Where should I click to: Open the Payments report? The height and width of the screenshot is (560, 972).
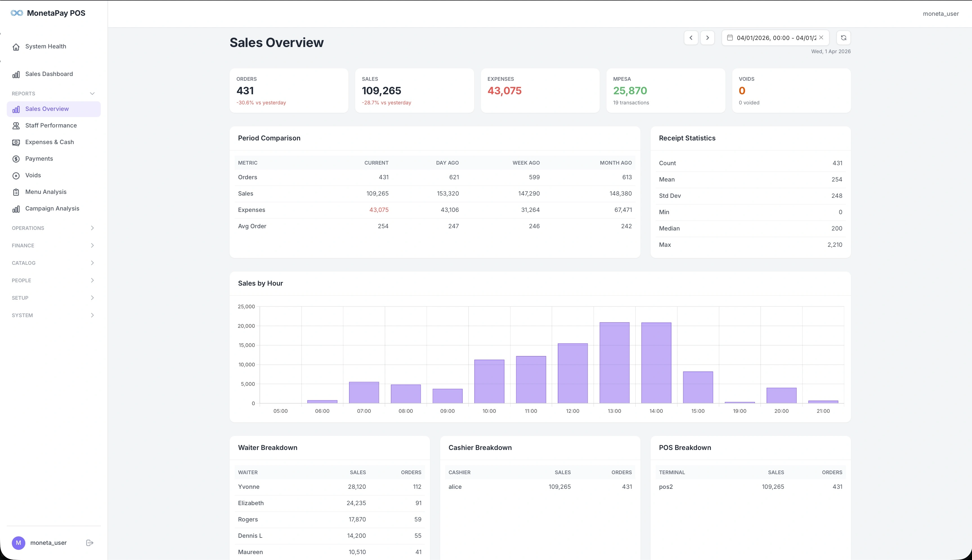[x=53, y=159]
